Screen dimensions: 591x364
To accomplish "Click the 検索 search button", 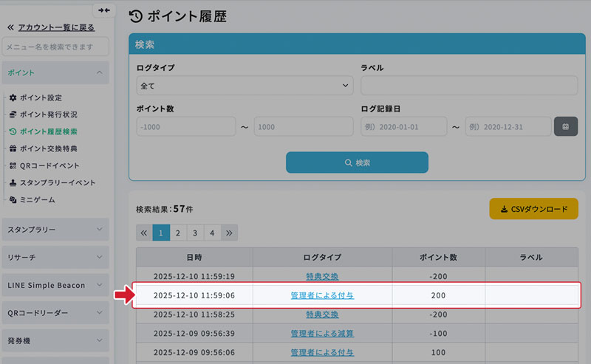I will click(357, 162).
